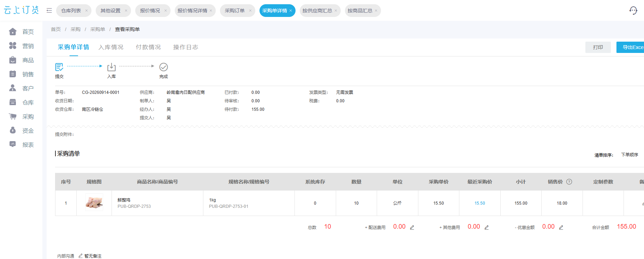Open 首页 home icon in sidebar
Viewport: 644px width, 259px height.
[x=13, y=32]
